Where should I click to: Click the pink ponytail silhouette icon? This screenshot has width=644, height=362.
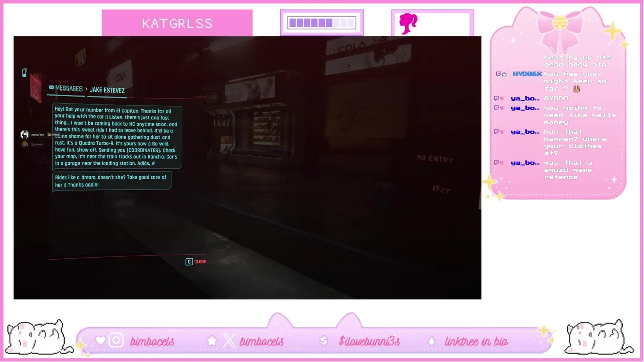tap(408, 24)
